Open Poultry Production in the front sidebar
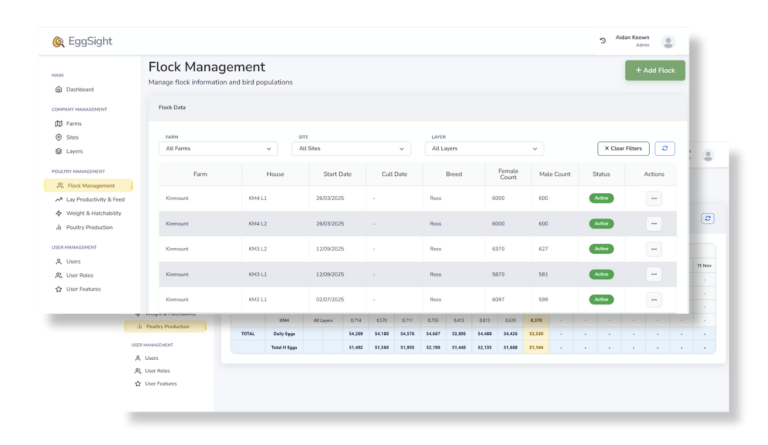This screenshot has height=445, width=768. (x=90, y=227)
